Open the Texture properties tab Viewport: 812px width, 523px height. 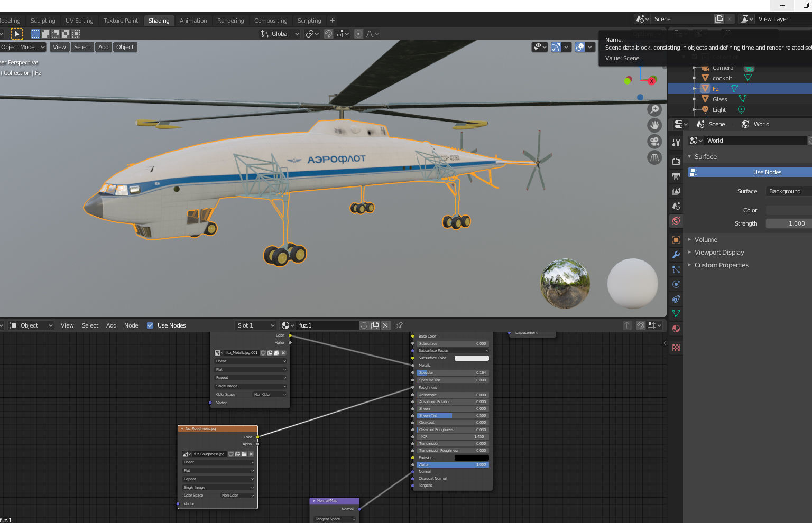[676, 348]
